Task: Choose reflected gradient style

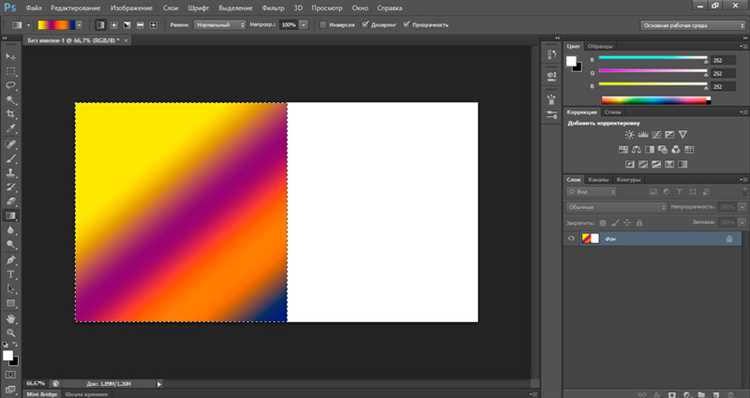Action: click(x=140, y=25)
